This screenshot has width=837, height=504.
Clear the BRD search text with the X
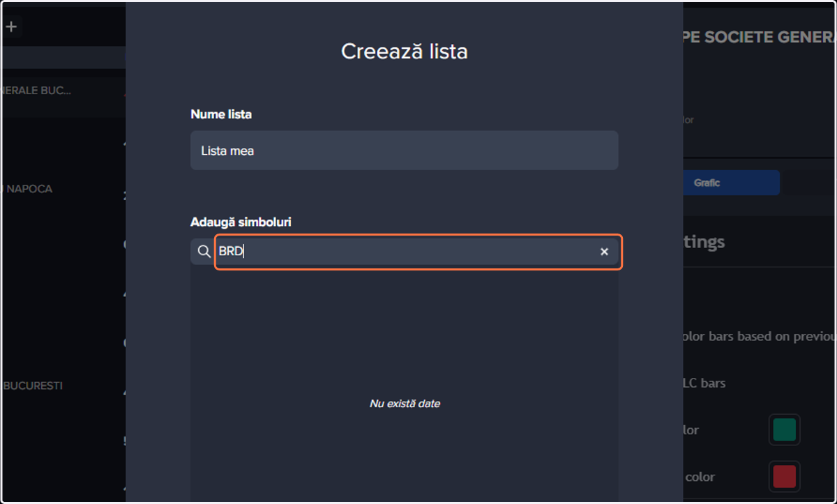[x=604, y=252]
